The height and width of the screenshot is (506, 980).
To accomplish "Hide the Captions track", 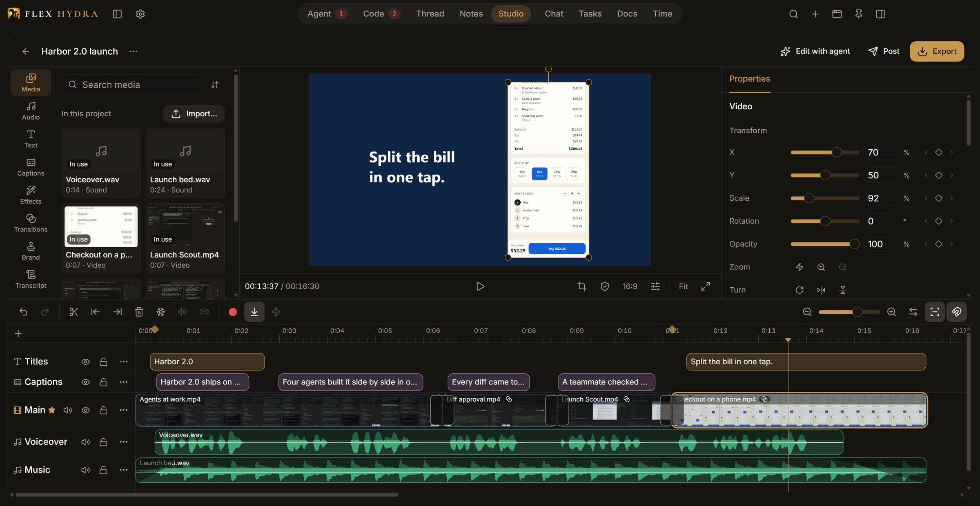I will click(85, 382).
